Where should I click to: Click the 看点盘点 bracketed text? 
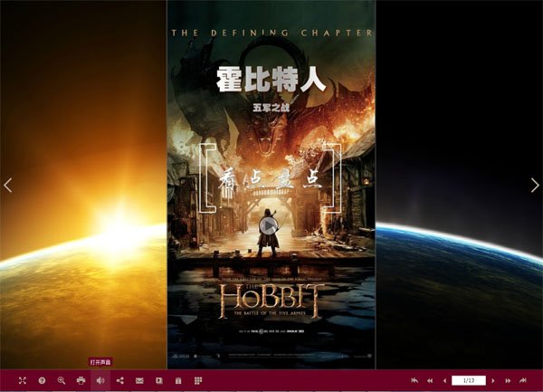point(271,179)
